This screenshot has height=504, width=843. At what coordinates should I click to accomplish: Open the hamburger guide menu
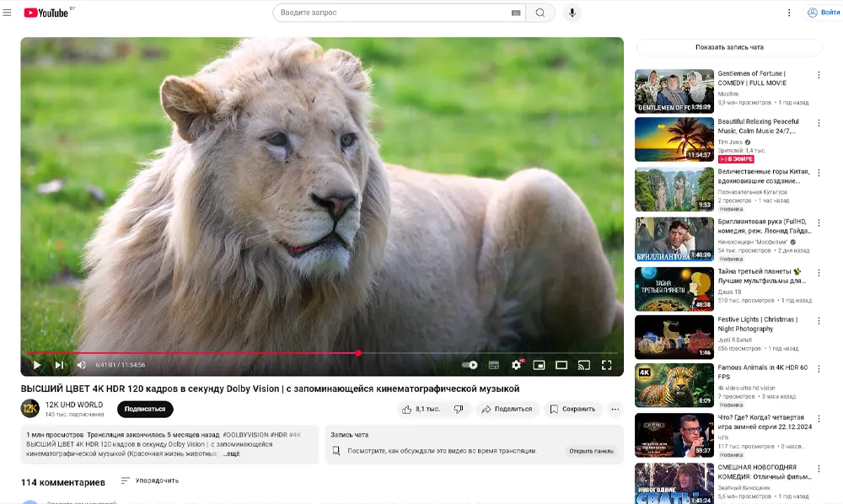[7, 13]
